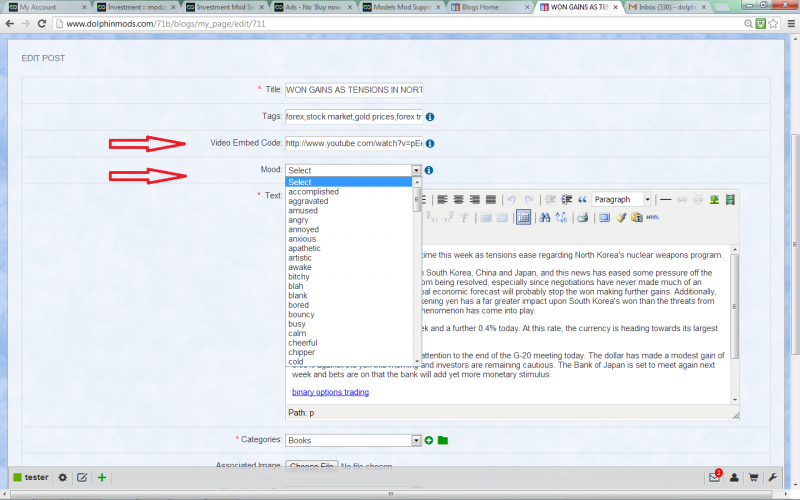Viewport: 800px width, 500px height.
Task: Click the undo icon in editor toolbar
Action: [x=512, y=199]
